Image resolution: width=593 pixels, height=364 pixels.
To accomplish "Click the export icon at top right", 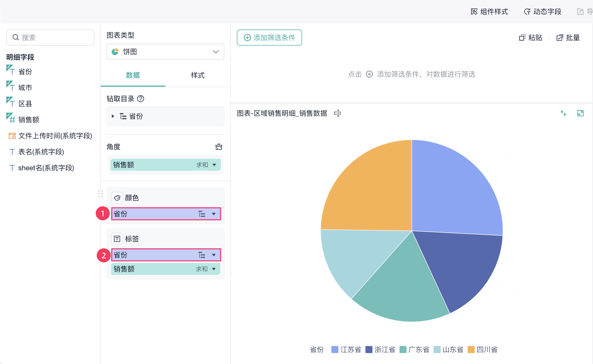I will pyautogui.click(x=580, y=12).
